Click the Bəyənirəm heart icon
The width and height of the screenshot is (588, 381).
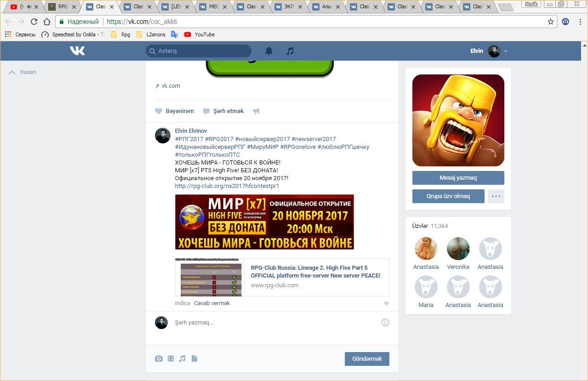[159, 111]
